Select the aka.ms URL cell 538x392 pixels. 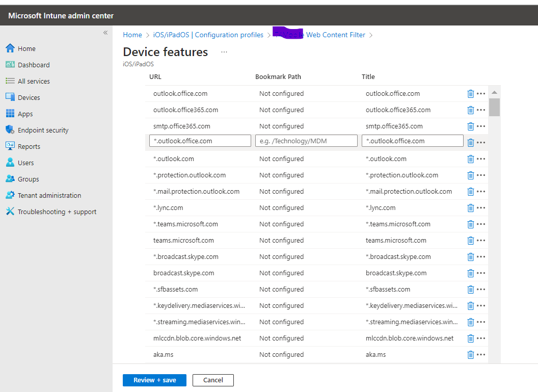(x=164, y=355)
